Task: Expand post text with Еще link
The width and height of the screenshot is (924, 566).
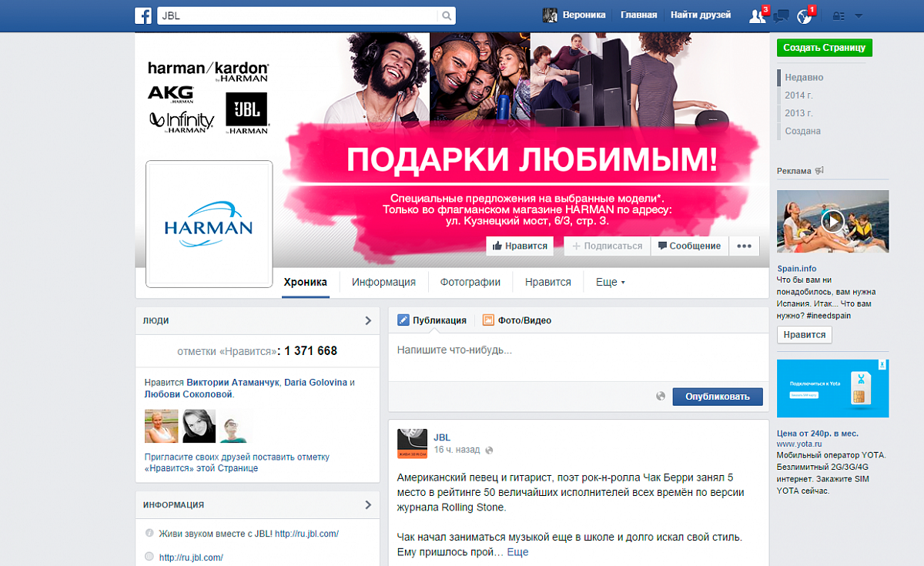Action: click(x=517, y=552)
